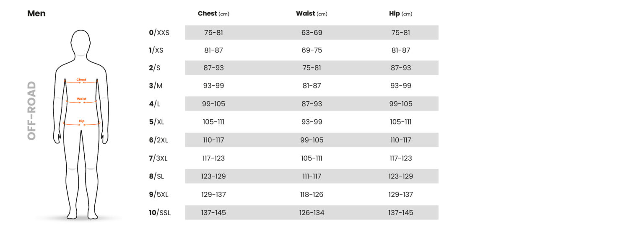Click the 2/S chest value 87-93
Screen dimensions: 644x242
pos(213,68)
